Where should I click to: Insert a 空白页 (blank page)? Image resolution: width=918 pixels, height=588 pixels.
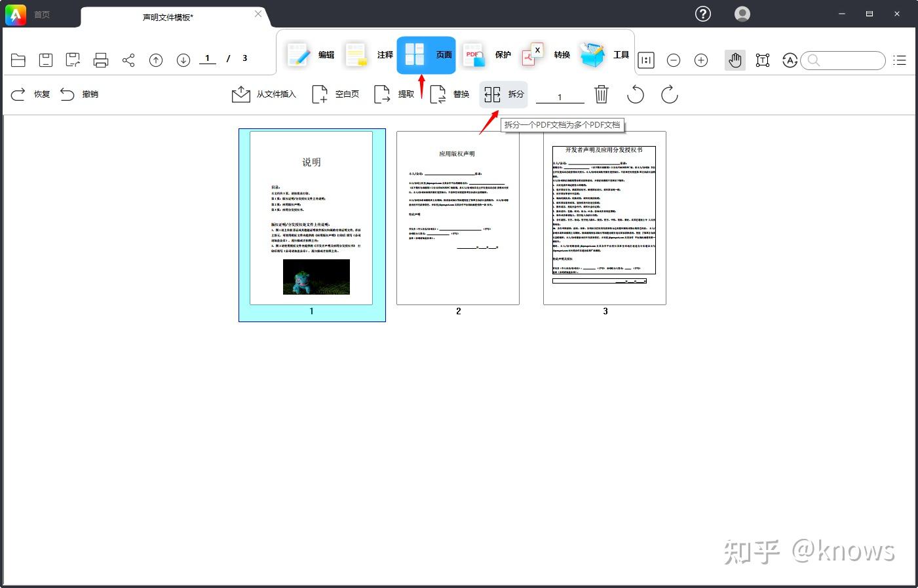(335, 94)
